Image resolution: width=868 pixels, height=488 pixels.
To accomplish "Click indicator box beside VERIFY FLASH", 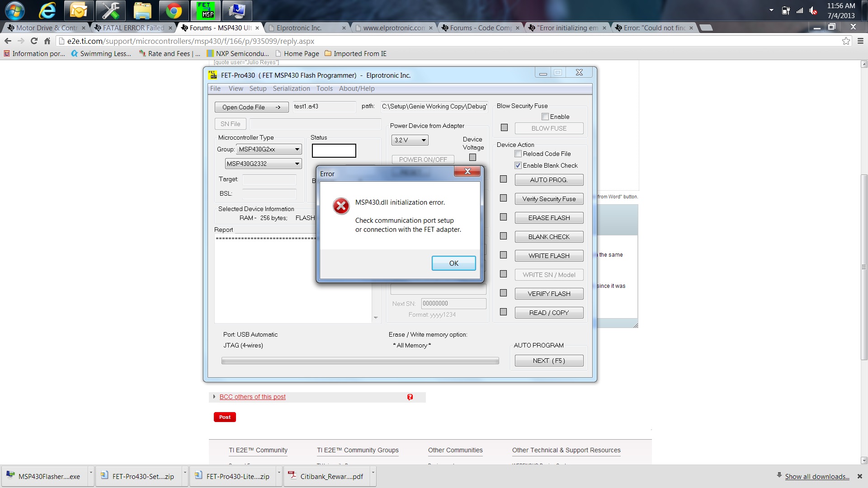I will [x=503, y=293].
